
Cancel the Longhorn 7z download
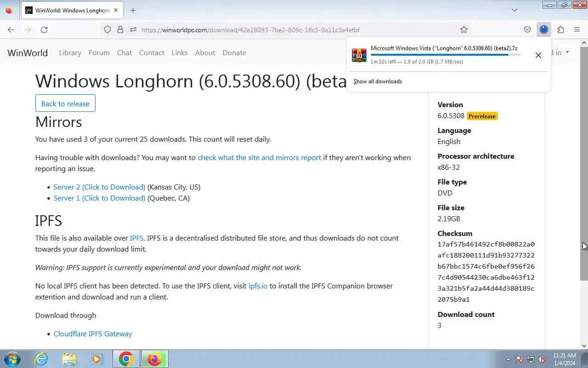(x=538, y=55)
